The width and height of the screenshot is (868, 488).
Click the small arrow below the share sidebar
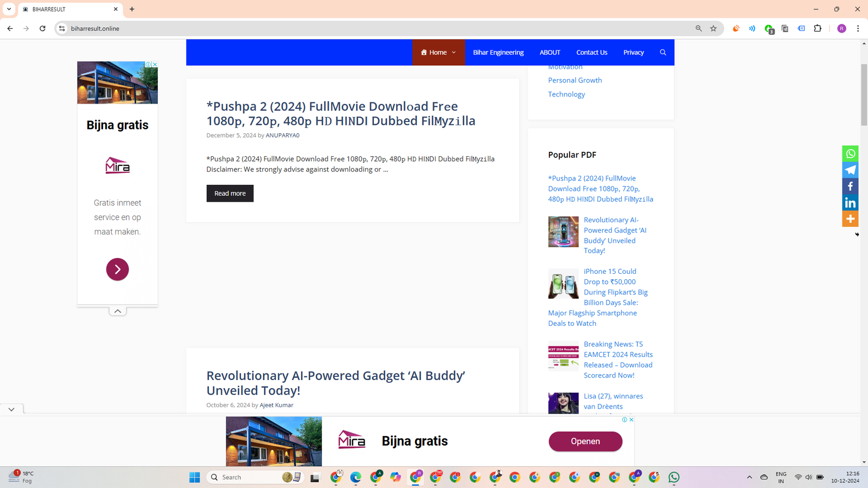pyautogui.click(x=857, y=234)
